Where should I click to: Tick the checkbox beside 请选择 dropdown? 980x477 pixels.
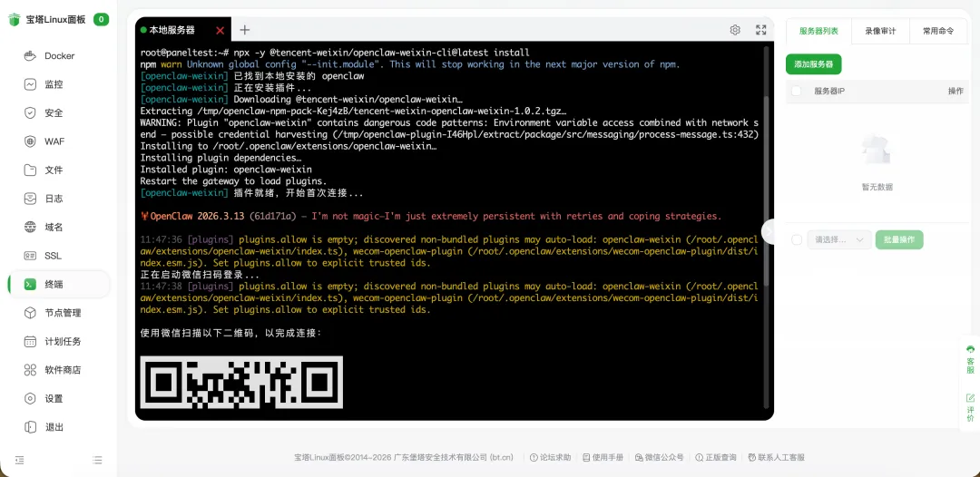(797, 239)
